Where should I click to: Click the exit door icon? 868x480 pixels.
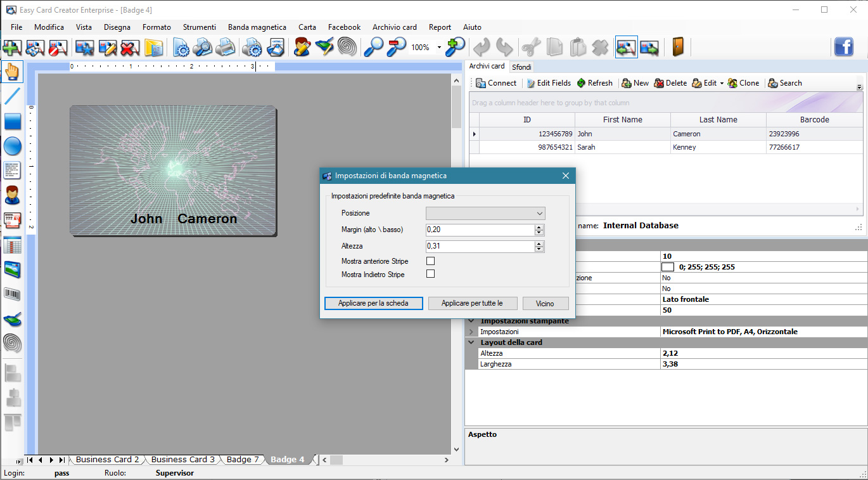(x=678, y=48)
